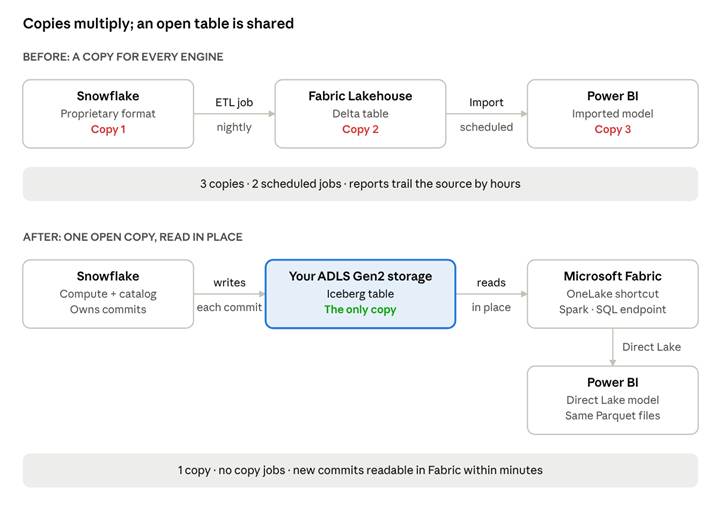The width and height of the screenshot is (721, 517).
Task: Click the "in place" label
Action: [x=491, y=307]
